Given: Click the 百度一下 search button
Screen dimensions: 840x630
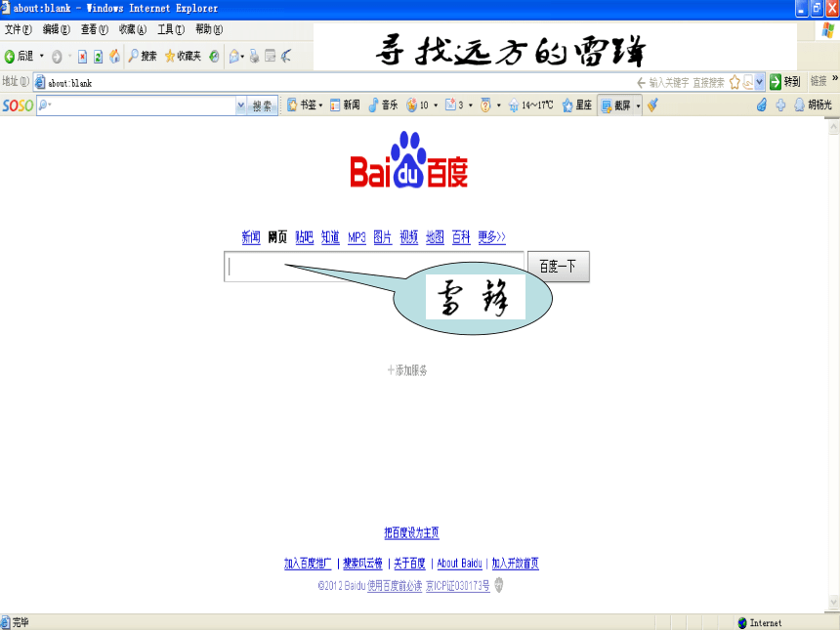Looking at the screenshot, I should click(559, 267).
